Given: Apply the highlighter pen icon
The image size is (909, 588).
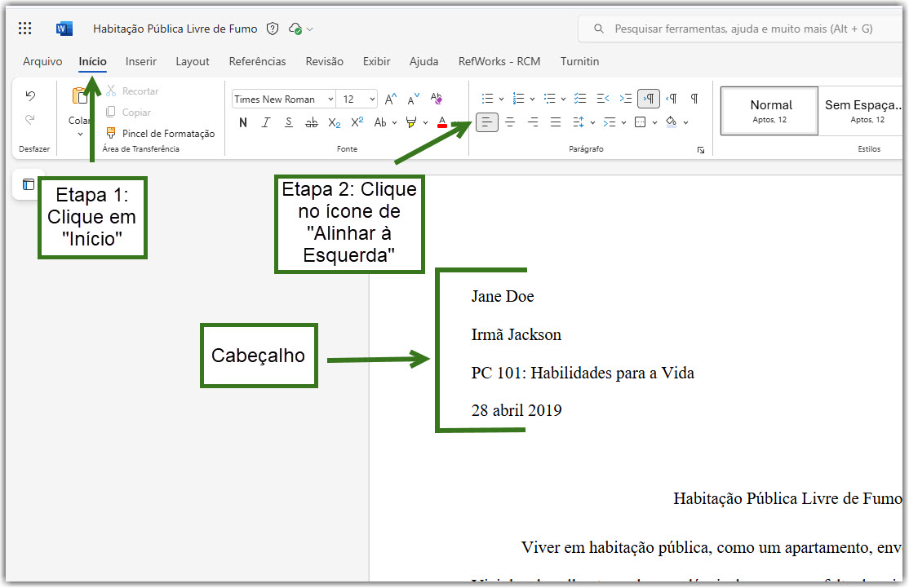Looking at the screenshot, I should pos(411,122).
